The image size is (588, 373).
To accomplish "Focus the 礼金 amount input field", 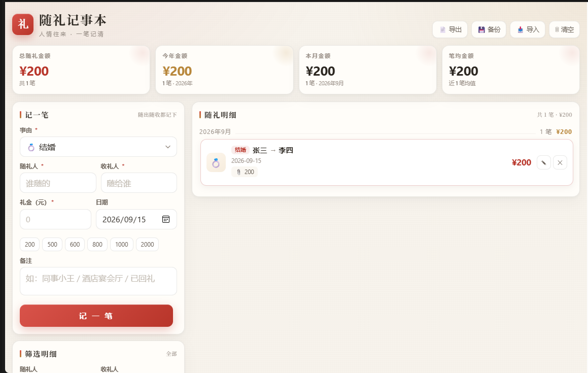I will coord(55,219).
